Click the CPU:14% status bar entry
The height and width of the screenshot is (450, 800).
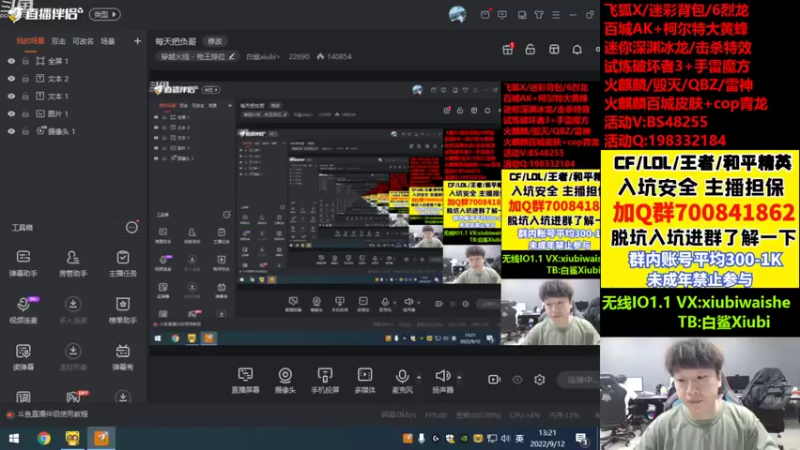click(524, 415)
